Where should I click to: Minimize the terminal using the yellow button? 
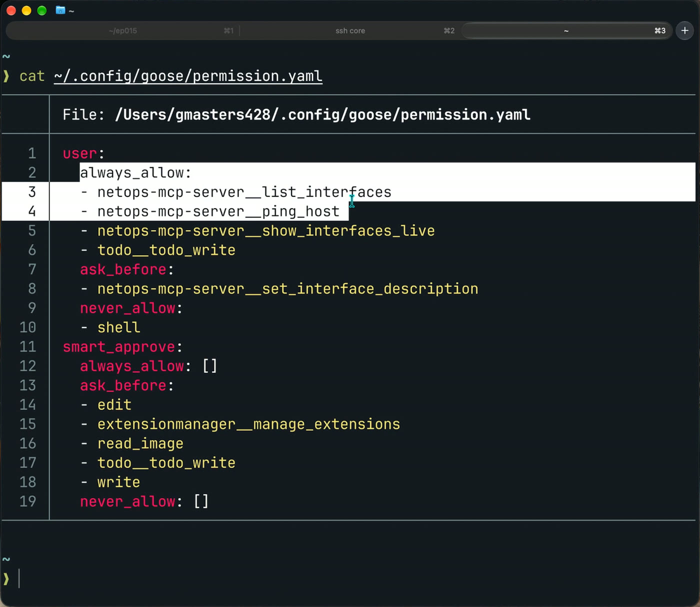coord(26,10)
